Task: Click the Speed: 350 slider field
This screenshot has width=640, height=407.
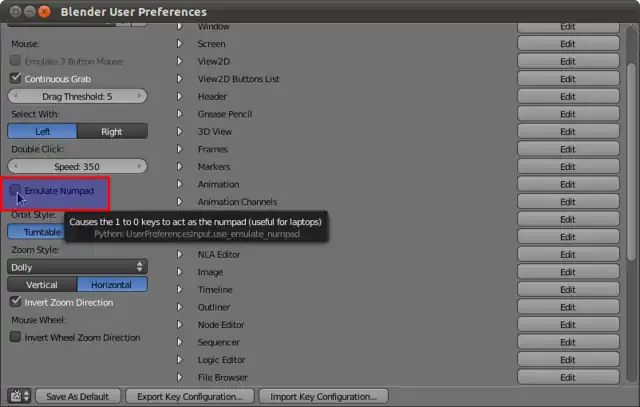Action: [78, 167]
